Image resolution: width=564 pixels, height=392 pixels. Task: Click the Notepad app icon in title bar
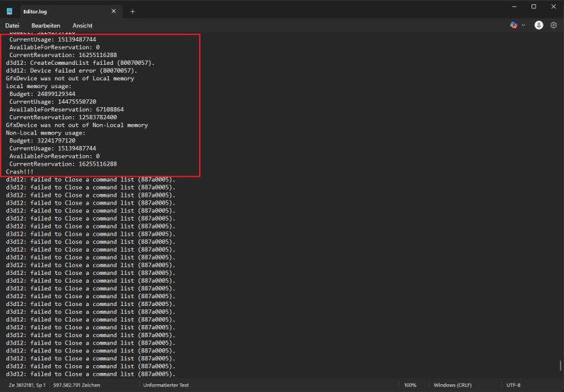point(10,11)
